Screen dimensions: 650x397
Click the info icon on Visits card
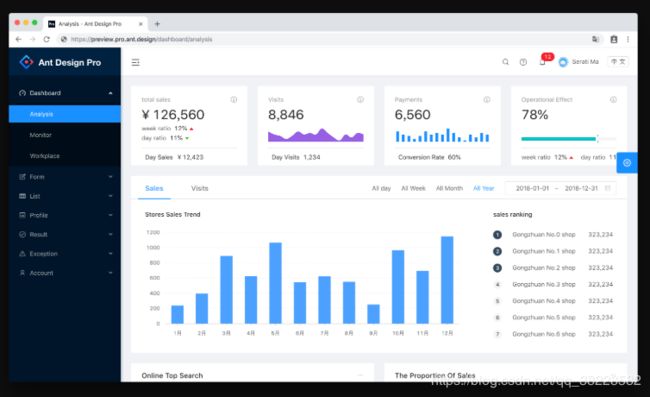tap(360, 100)
